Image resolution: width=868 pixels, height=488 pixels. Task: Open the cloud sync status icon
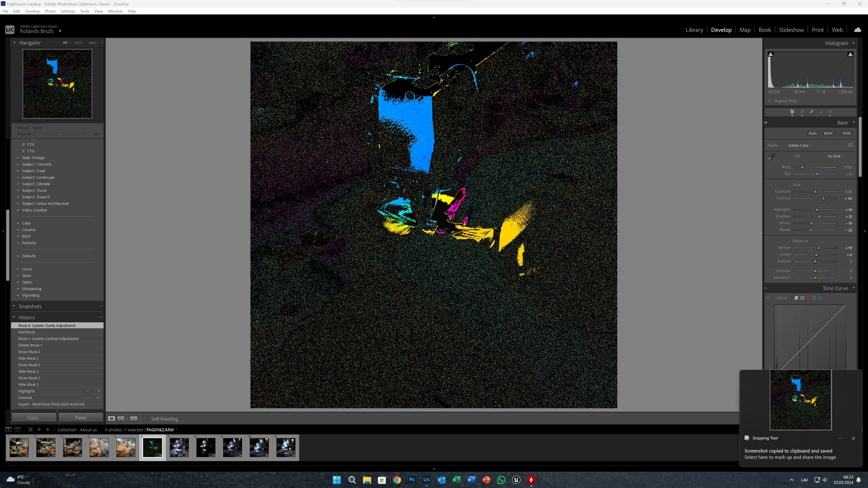[858, 30]
